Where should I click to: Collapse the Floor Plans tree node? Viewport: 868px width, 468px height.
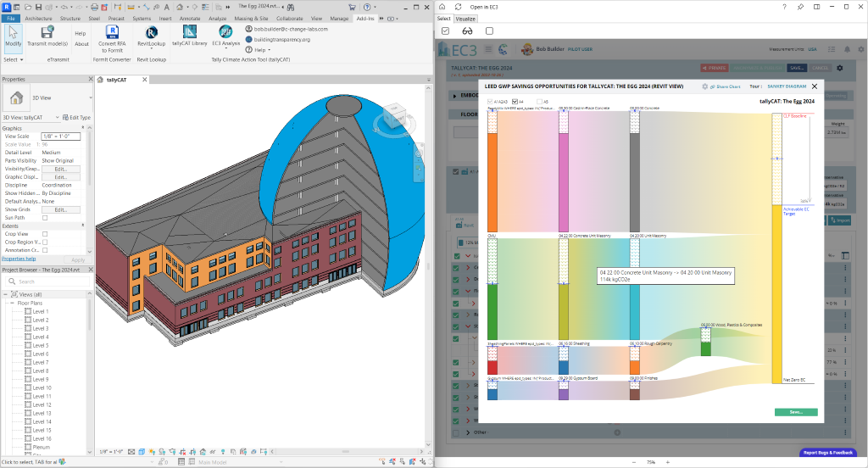(x=12, y=303)
